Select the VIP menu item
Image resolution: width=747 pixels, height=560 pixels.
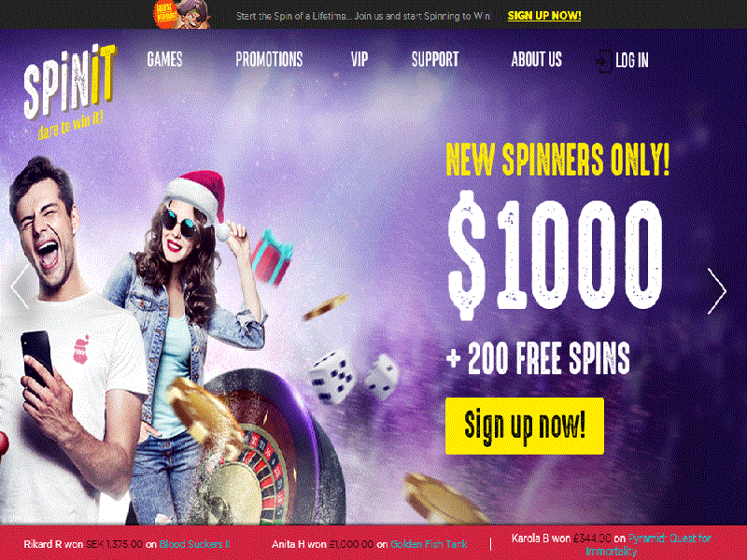coord(359,60)
